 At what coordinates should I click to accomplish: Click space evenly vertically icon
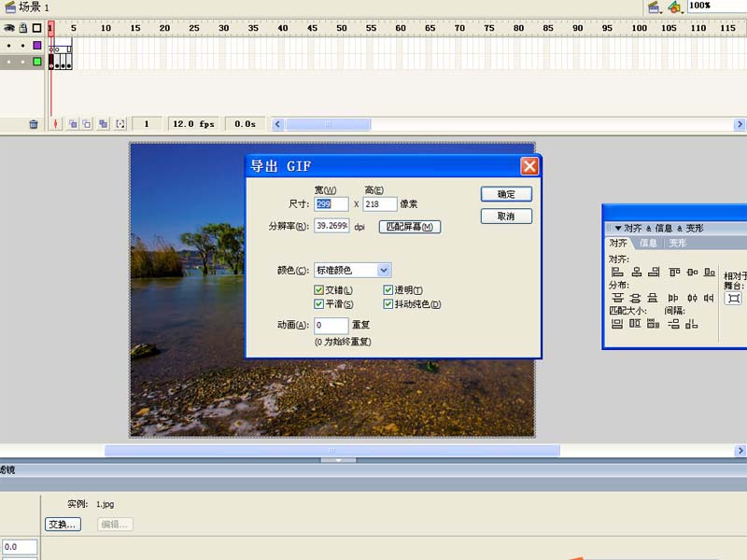(673, 324)
